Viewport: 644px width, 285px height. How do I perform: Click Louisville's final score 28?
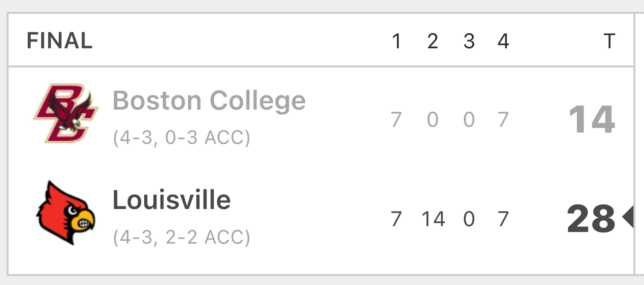pyautogui.click(x=591, y=218)
